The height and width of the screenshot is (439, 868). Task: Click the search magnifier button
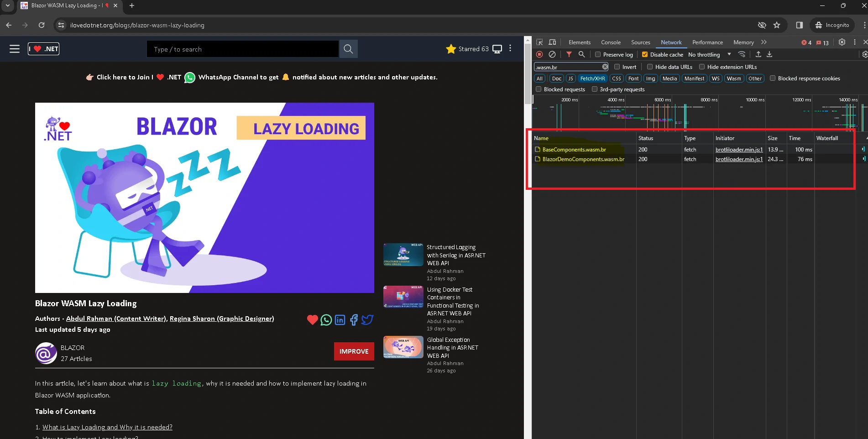point(348,49)
